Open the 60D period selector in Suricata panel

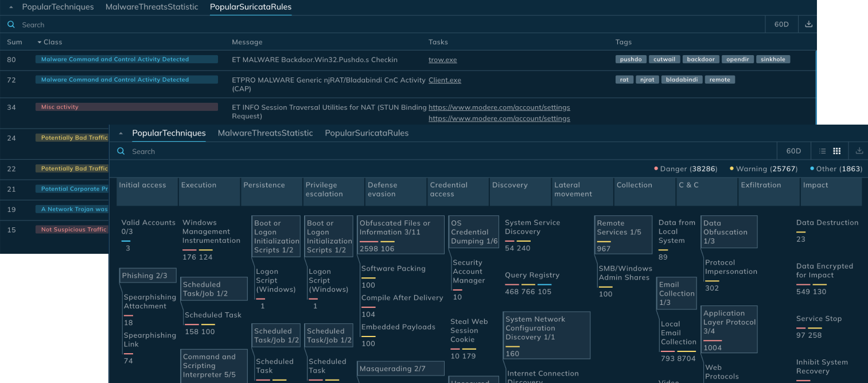click(x=781, y=25)
